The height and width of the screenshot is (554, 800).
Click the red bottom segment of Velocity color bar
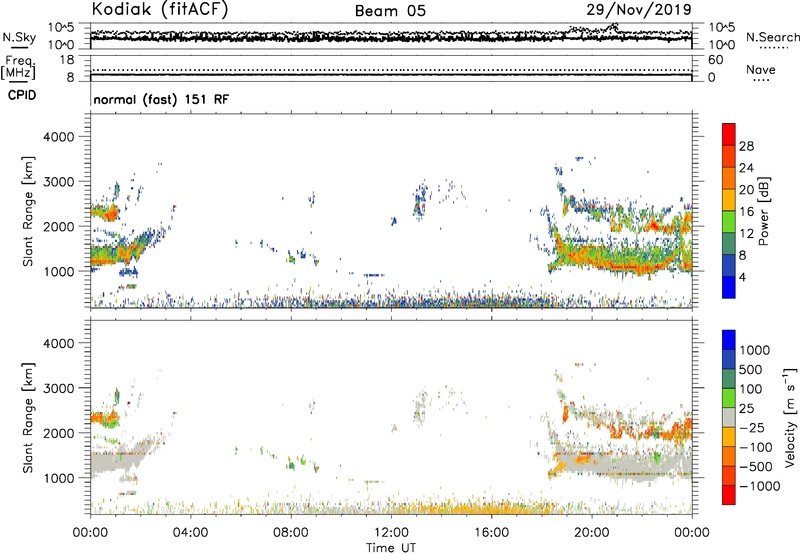(729, 495)
